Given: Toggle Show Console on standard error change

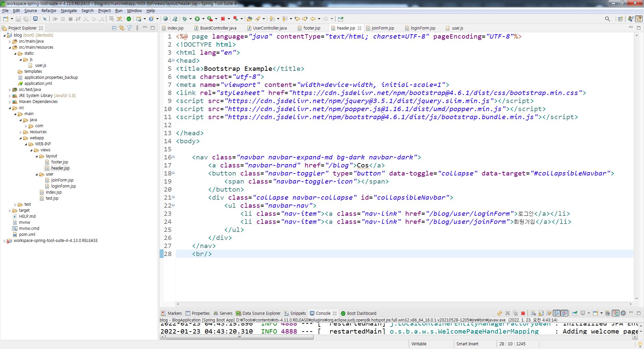Looking at the screenshot, I should point(565,313).
